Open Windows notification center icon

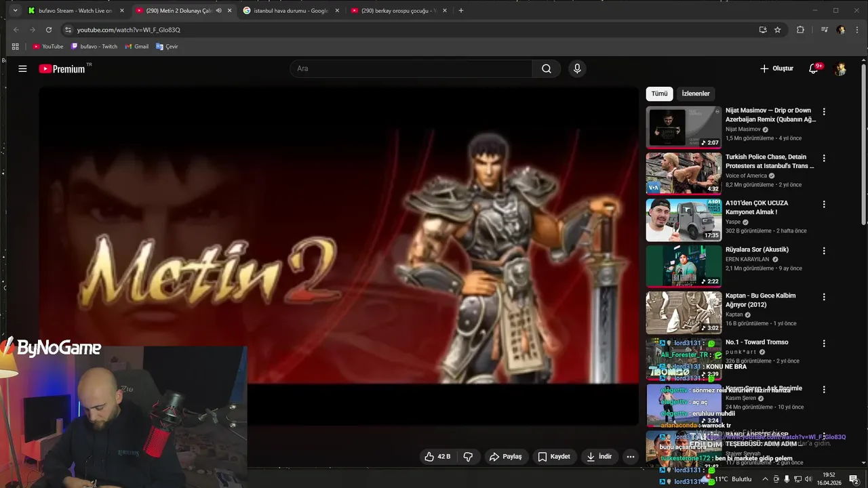854,479
